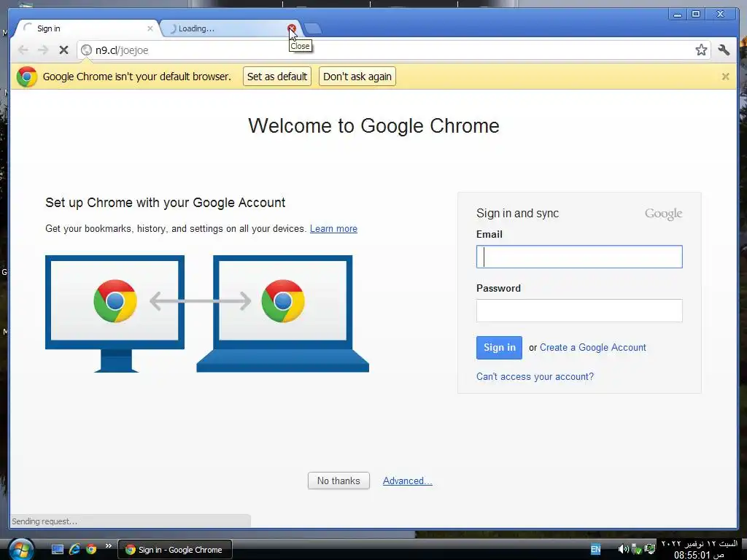
Task: Open the Learn more link
Action: 333,228
